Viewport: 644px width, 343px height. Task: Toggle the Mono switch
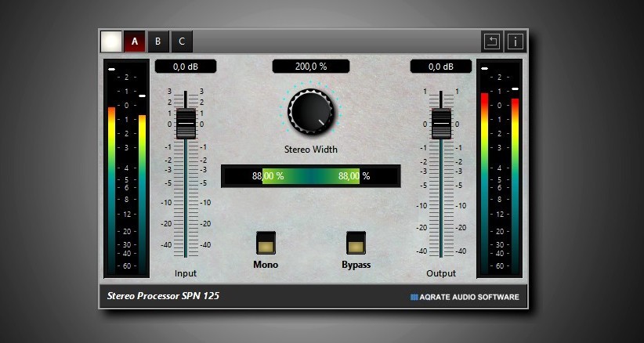[266, 244]
